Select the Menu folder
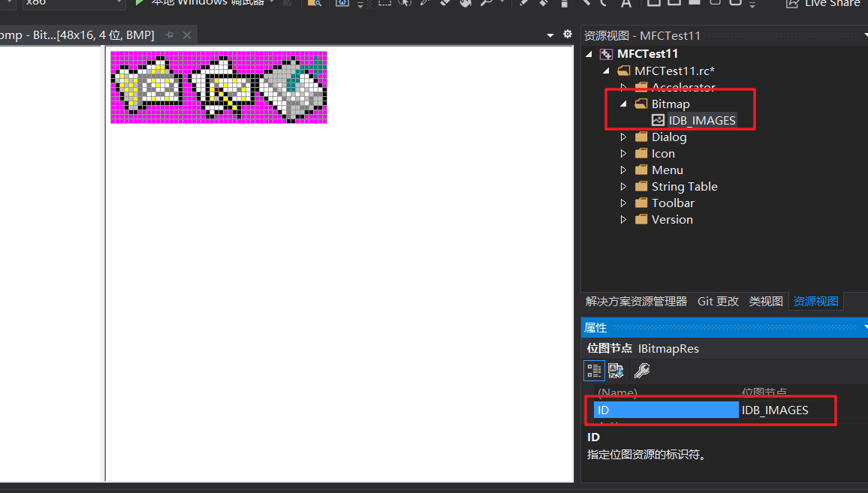The image size is (868, 493). 667,170
